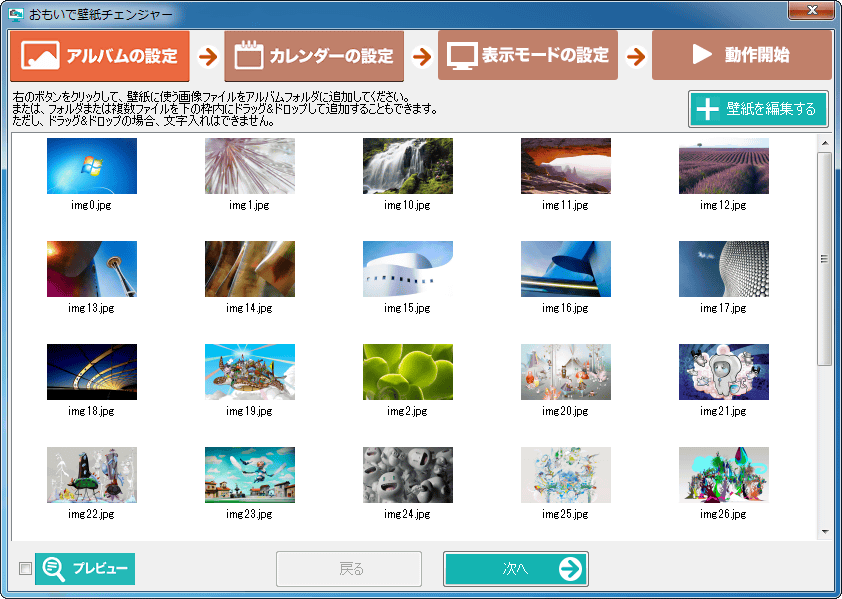Image resolution: width=842 pixels, height=599 pixels.
Task: Select the img16.jpg blue architecture thumbnail
Action: (x=565, y=269)
